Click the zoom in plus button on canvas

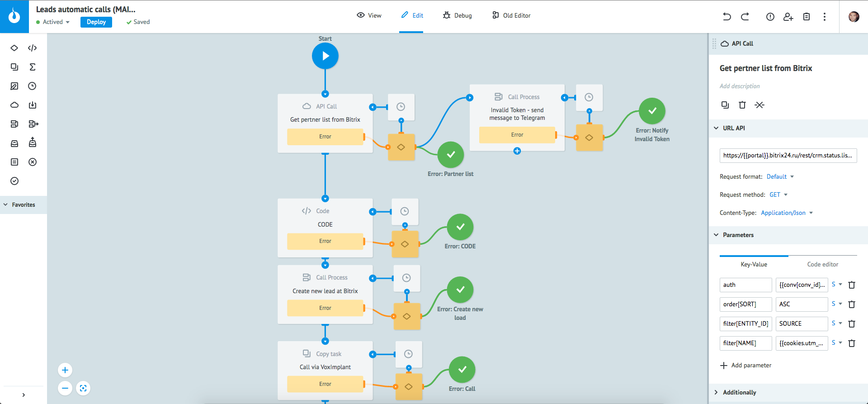point(65,370)
